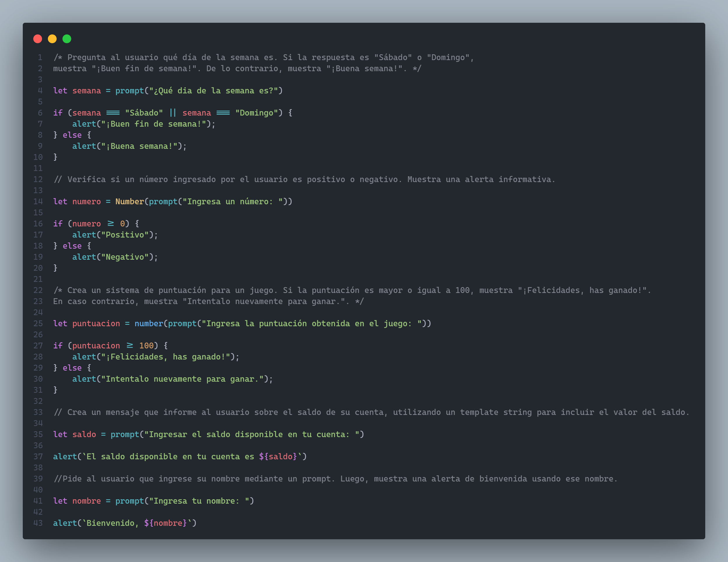This screenshot has width=728, height=562.
Task: Click the string "Sábado" on line 6
Action: tap(144, 113)
